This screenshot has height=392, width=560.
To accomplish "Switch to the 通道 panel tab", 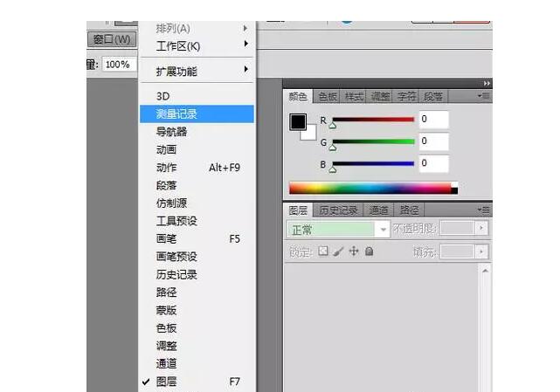I will pyautogui.click(x=378, y=210).
